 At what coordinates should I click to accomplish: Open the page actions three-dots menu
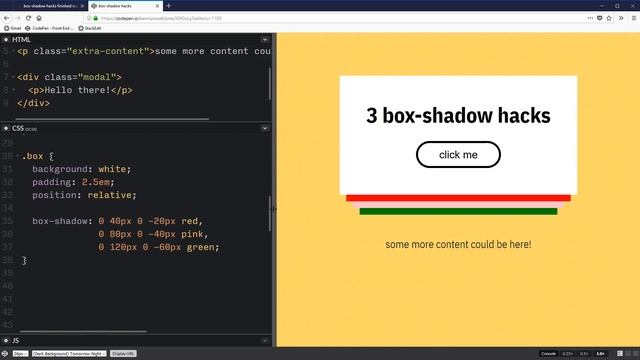pyautogui.click(x=590, y=18)
